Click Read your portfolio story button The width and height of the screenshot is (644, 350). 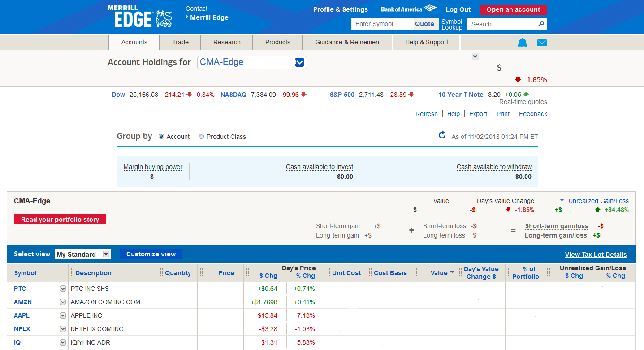point(60,220)
